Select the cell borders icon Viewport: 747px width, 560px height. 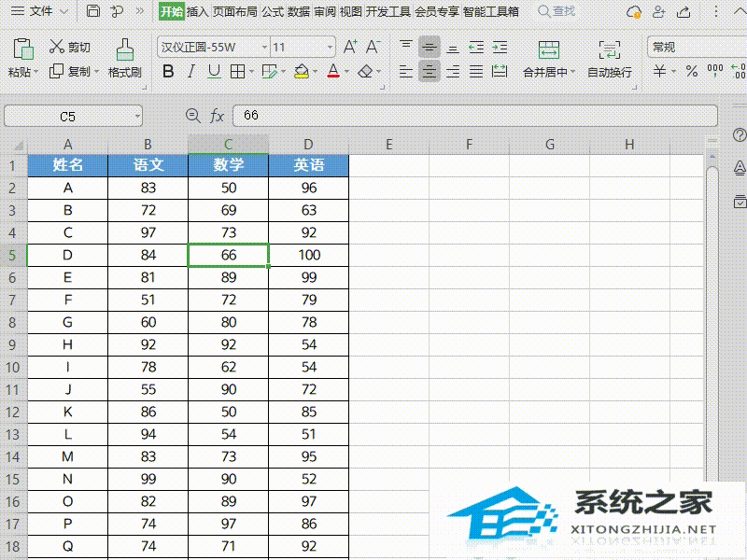click(236, 71)
